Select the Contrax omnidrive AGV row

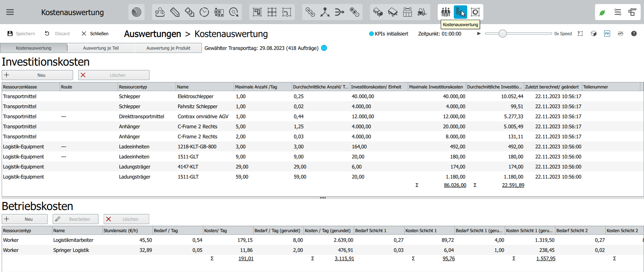coord(322,116)
